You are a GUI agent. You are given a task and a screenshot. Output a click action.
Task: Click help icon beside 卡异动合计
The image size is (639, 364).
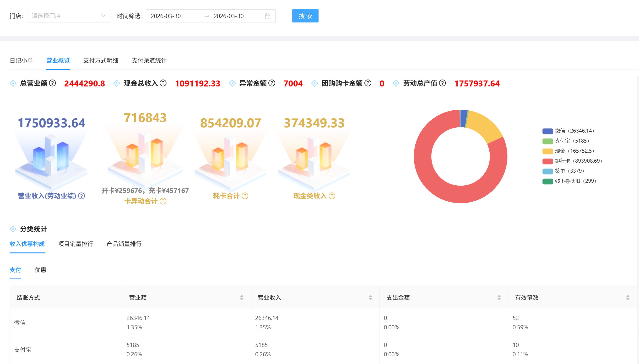click(x=163, y=201)
